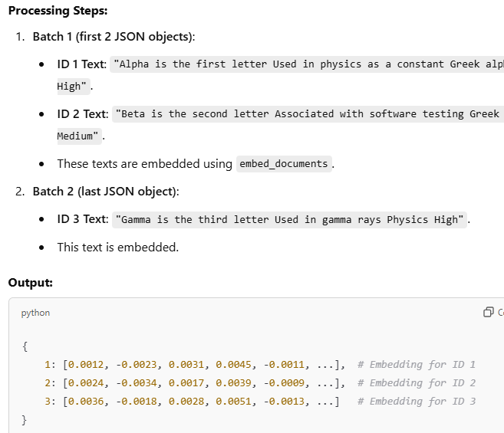
Task: Click the "High" code snippet under ID 1
Action: [x=74, y=87]
